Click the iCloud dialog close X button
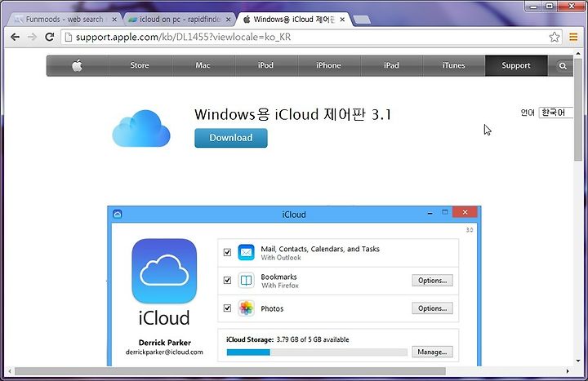Image resolution: width=588 pixels, height=381 pixels. [465, 212]
